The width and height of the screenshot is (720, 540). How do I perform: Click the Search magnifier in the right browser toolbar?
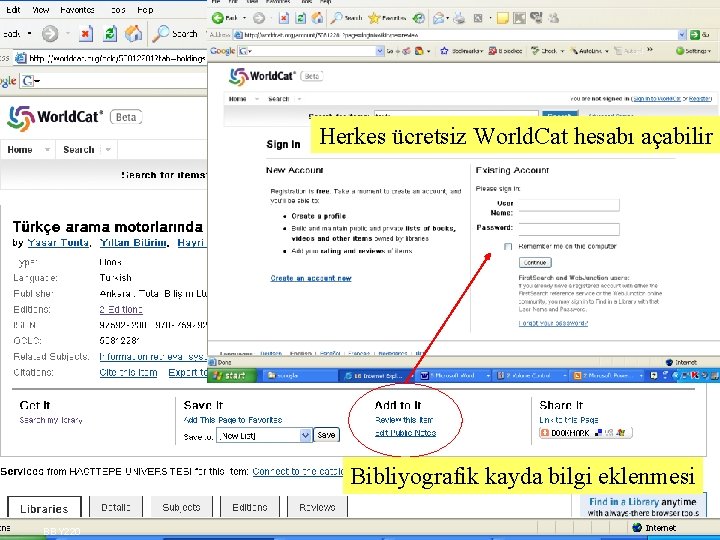[x=337, y=18]
